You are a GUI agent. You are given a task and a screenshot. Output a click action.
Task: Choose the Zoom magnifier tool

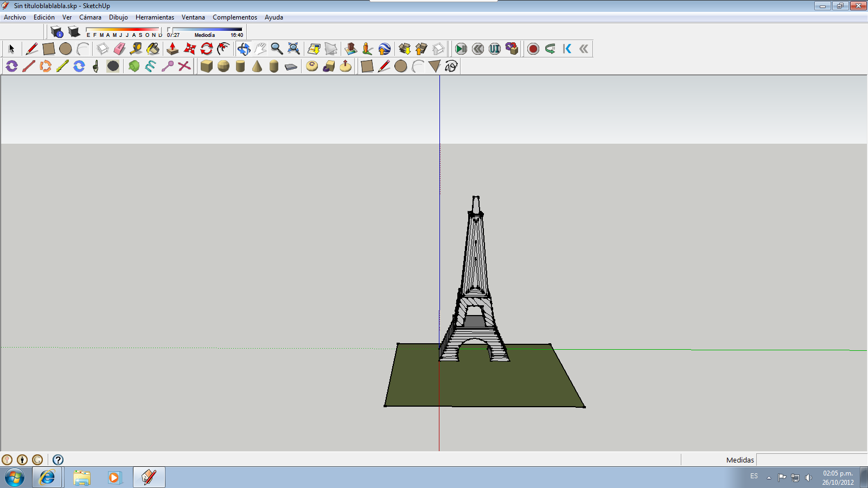pyautogui.click(x=277, y=49)
